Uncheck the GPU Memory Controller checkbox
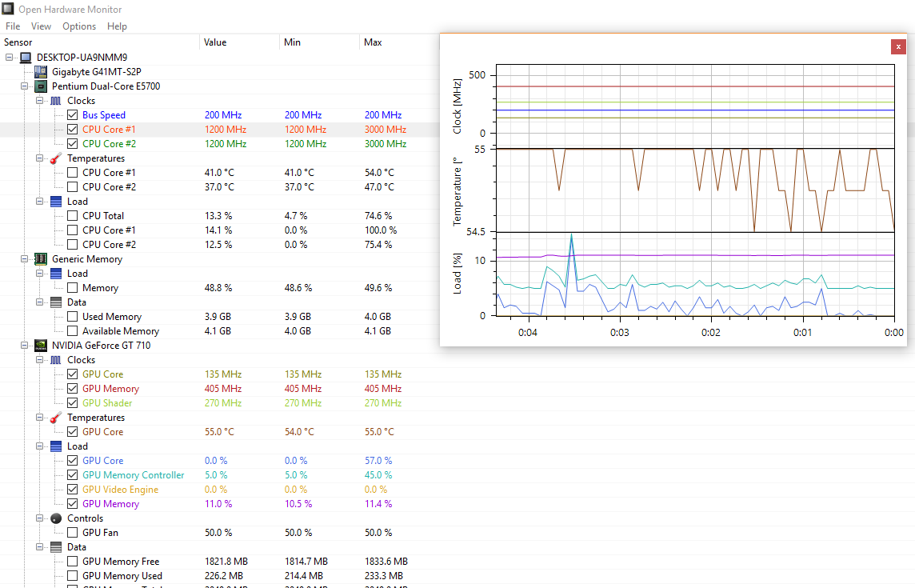Viewport: 915px width, 588px height. 72,474
